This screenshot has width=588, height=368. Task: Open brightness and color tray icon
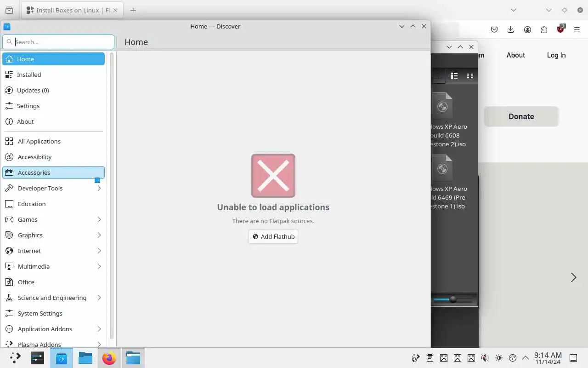(499, 358)
